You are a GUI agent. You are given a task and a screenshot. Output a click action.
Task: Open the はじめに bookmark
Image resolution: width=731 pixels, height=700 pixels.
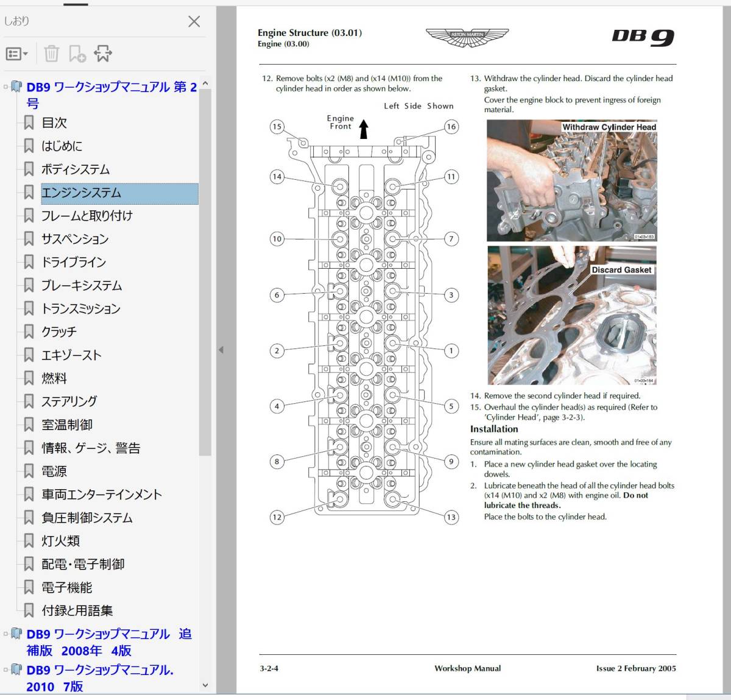(x=62, y=146)
